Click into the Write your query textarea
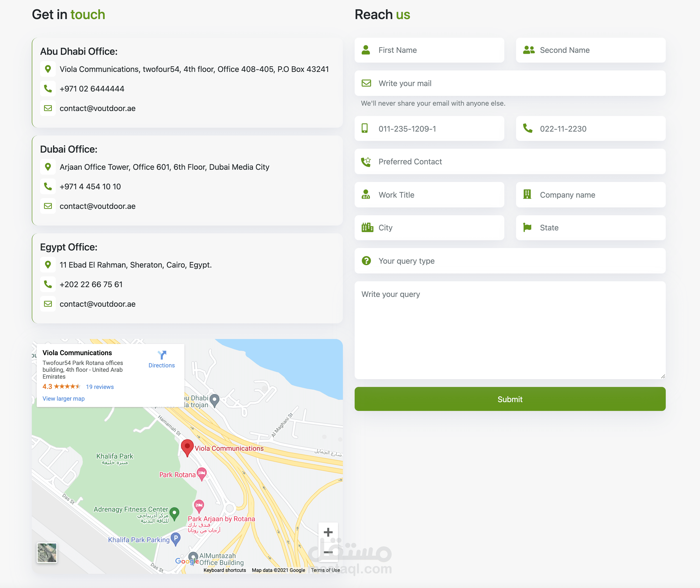The width and height of the screenshot is (700, 588). (510, 330)
